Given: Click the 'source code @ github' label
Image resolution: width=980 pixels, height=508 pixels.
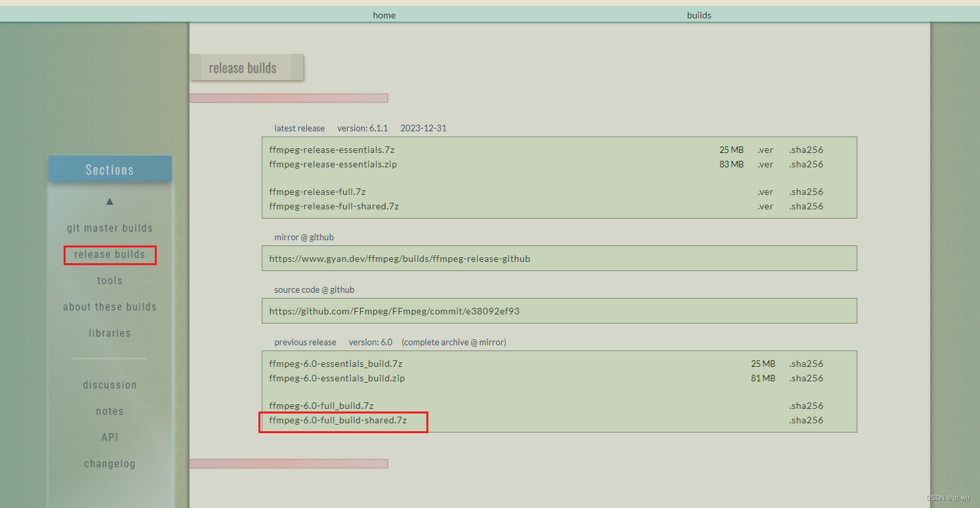Looking at the screenshot, I should tap(314, 290).
